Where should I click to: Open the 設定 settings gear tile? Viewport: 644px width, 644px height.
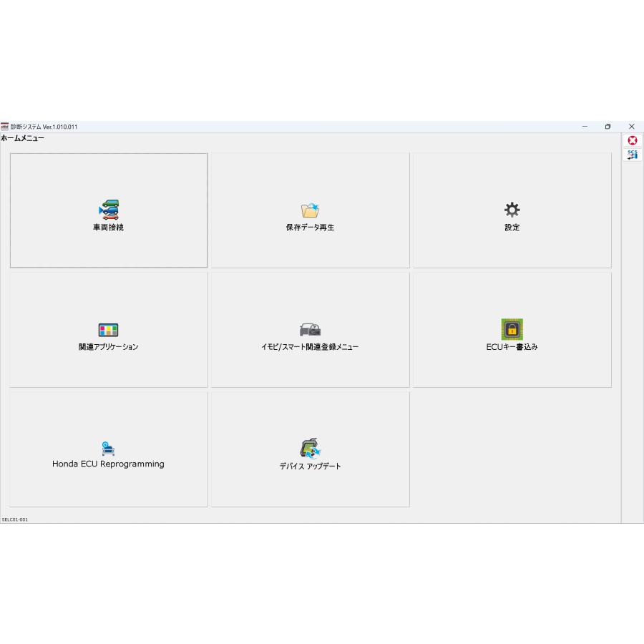[512, 210]
